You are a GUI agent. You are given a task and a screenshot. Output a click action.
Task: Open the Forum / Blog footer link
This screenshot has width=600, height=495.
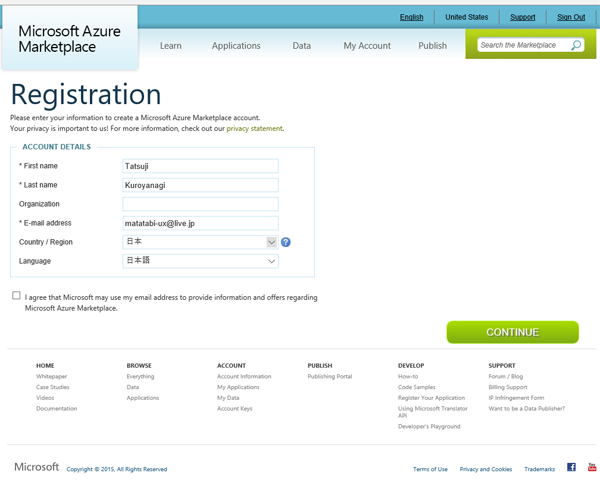click(x=505, y=376)
